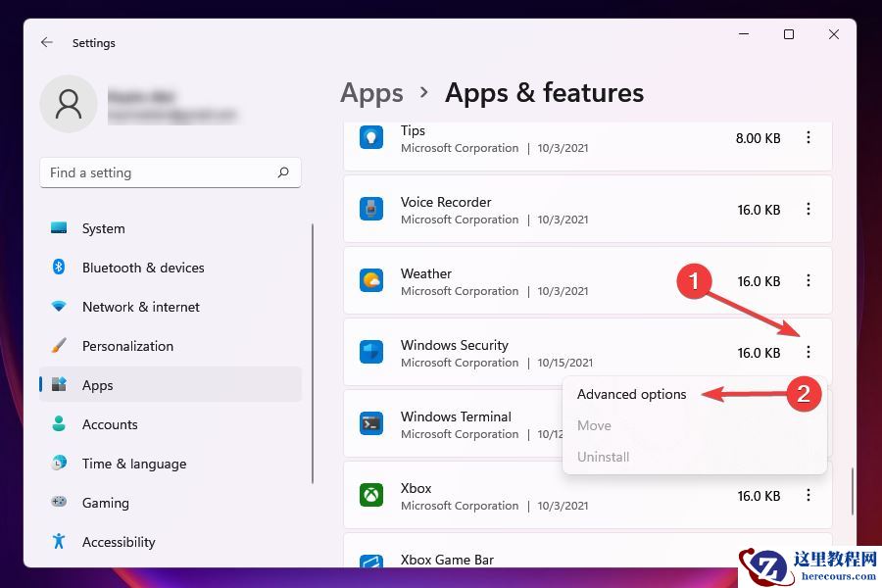Choose Advanced options from the context menu
The image size is (882, 588).
(631, 394)
